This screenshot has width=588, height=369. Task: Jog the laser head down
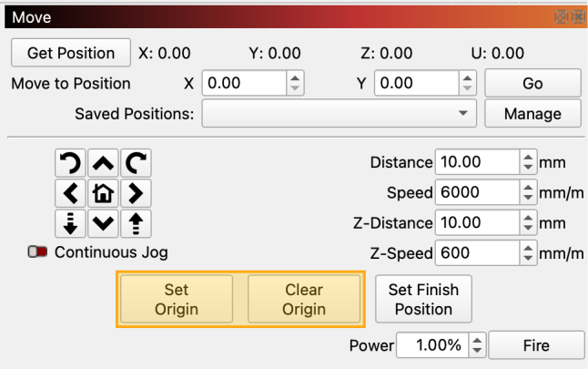(x=103, y=223)
